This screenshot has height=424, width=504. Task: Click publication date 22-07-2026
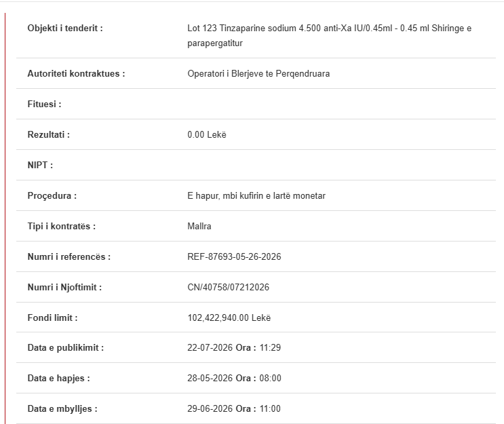[x=210, y=348]
